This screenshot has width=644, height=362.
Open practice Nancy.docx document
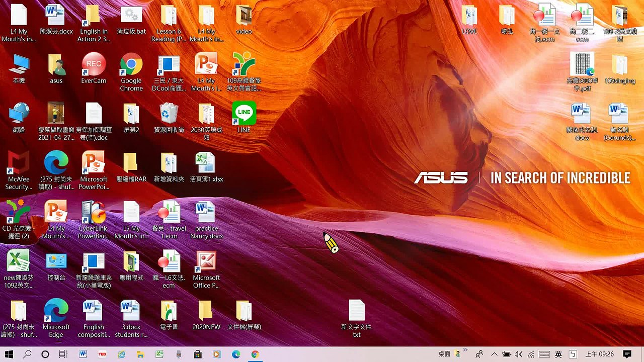[x=206, y=221]
